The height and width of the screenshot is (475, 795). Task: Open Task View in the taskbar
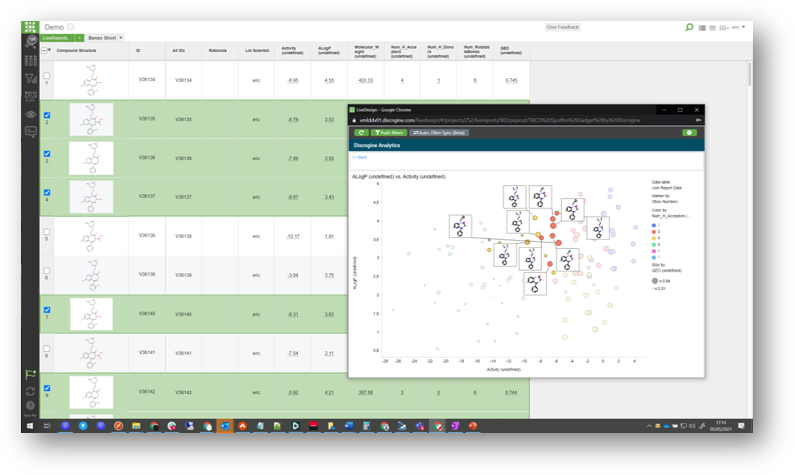pyautogui.click(x=47, y=426)
